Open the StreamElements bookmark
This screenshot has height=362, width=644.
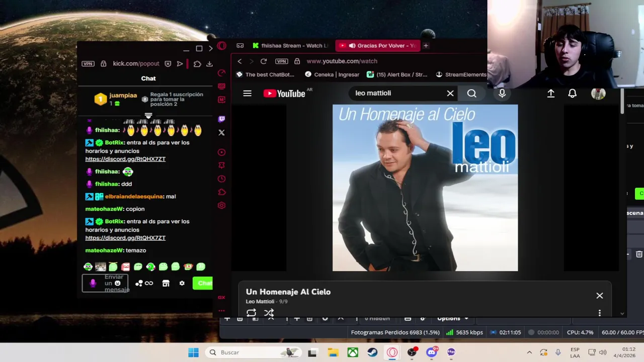[461, 74]
